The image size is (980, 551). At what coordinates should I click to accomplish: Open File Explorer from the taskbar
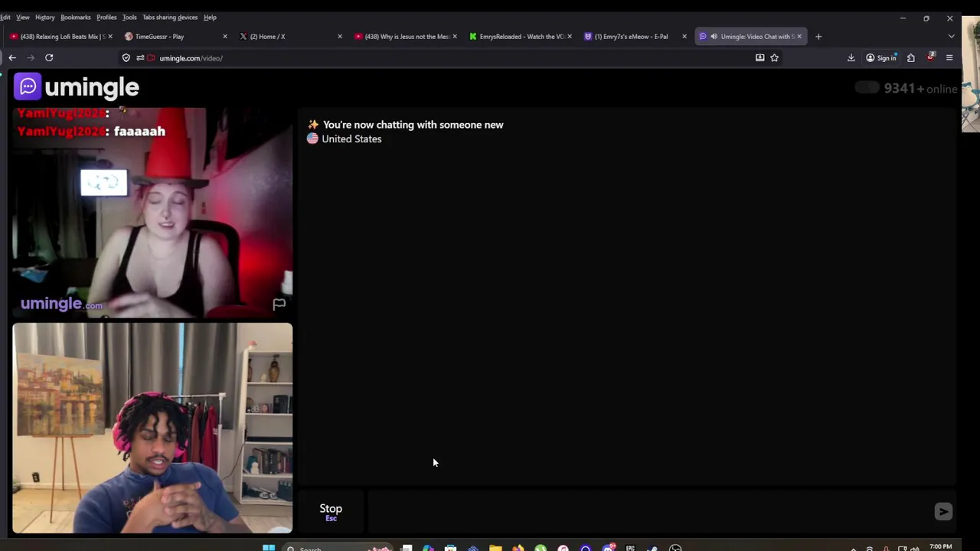click(495, 547)
